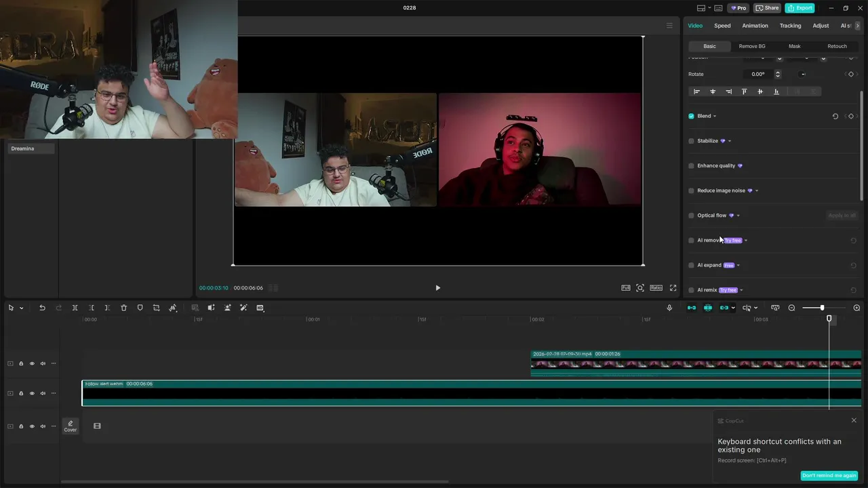
Task: Open the split-at-cursor mode dropdown
Action: [755, 308]
